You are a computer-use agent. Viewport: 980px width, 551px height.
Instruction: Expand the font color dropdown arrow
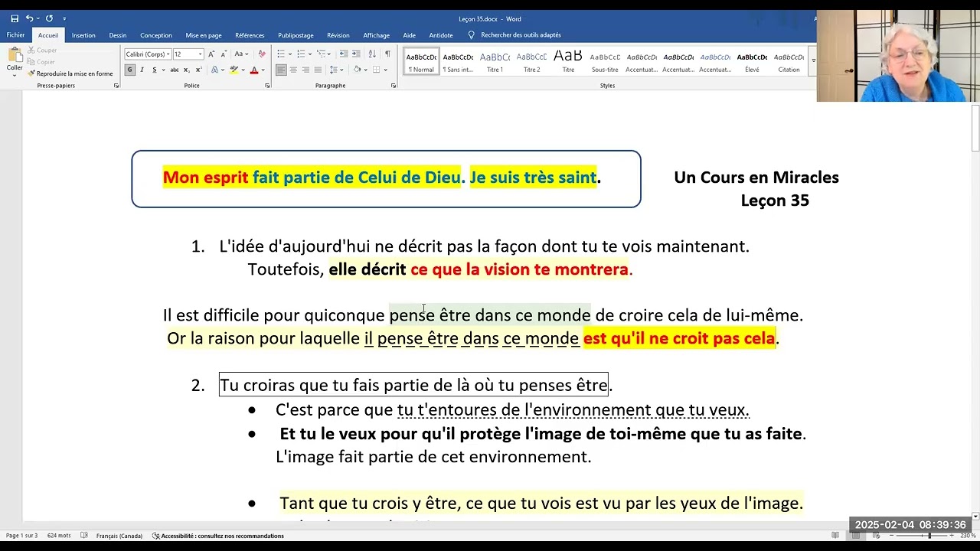(x=263, y=70)
